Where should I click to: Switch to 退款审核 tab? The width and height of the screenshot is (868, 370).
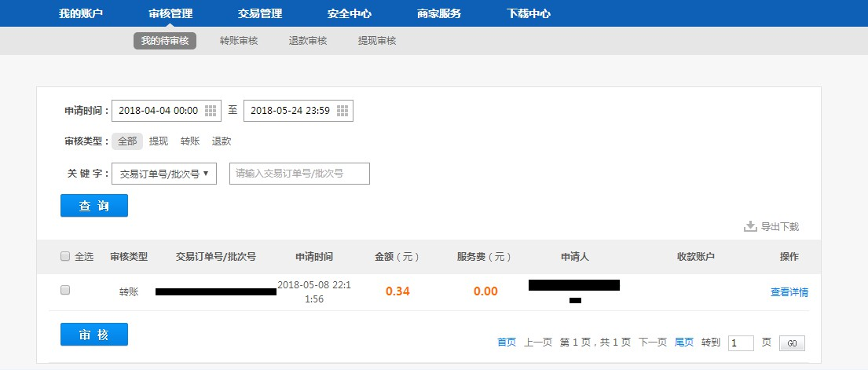[x=308, y=41]
